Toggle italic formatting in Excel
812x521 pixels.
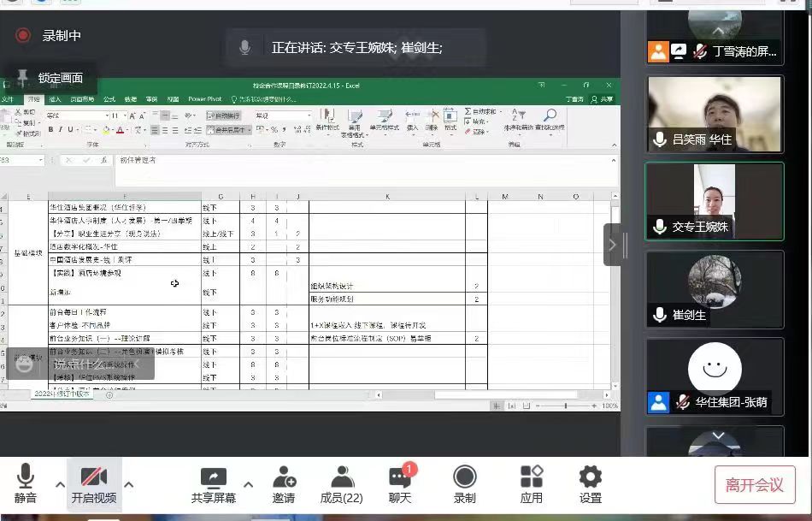(60, 129)
